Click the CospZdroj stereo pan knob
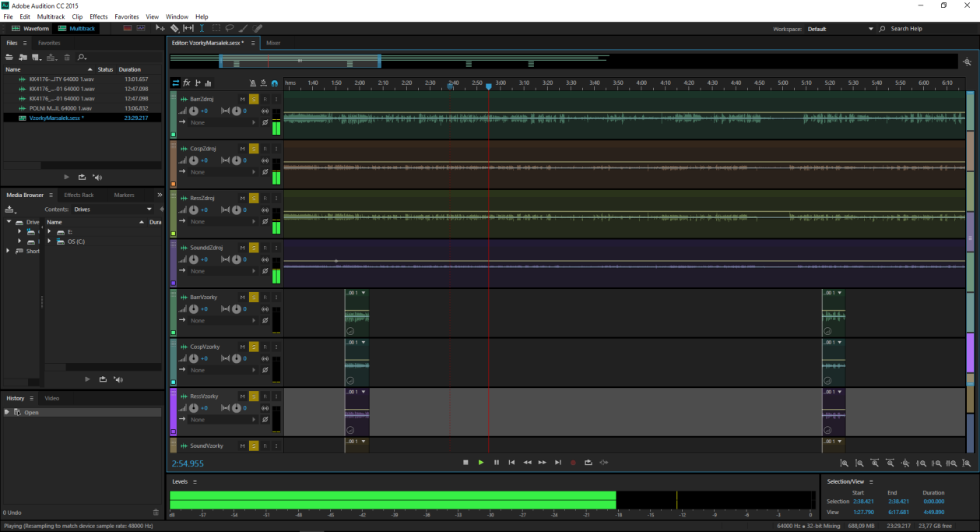Viewport: 980px width, 532px height. click(x=237, y=160)
